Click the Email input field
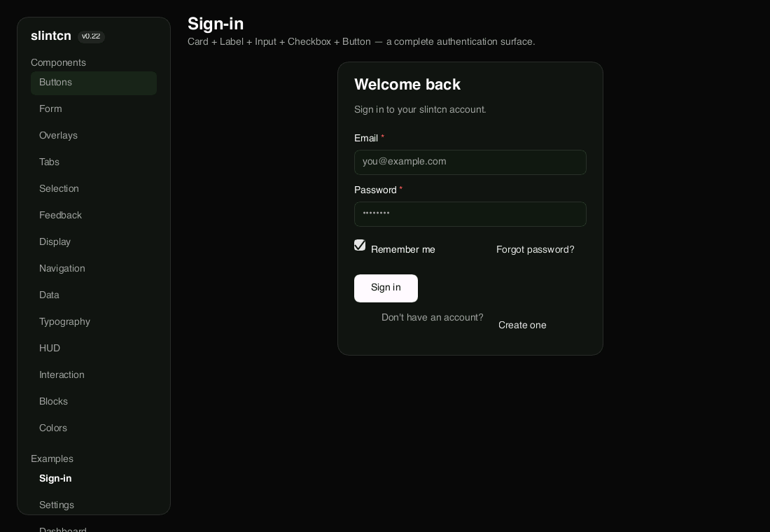 click(470, 162)
